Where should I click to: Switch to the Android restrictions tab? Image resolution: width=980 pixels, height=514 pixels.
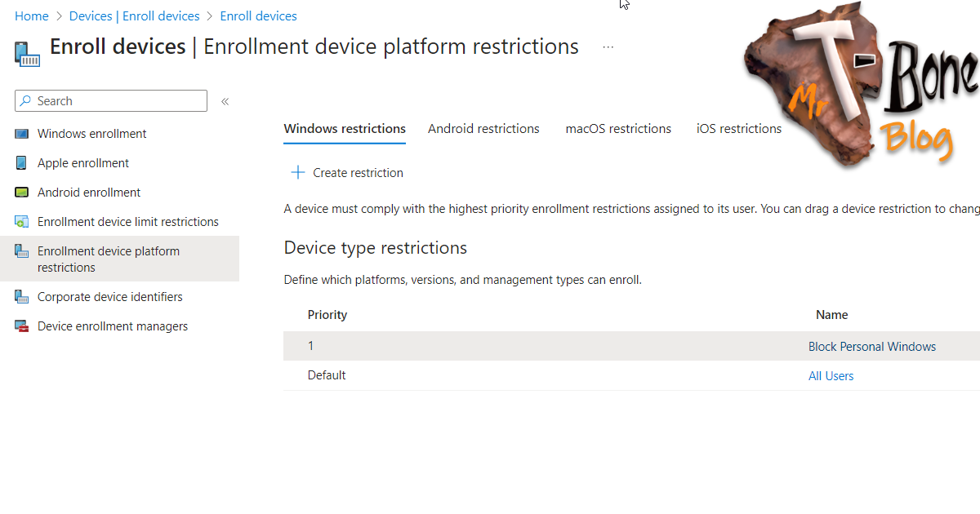[483, 129]
